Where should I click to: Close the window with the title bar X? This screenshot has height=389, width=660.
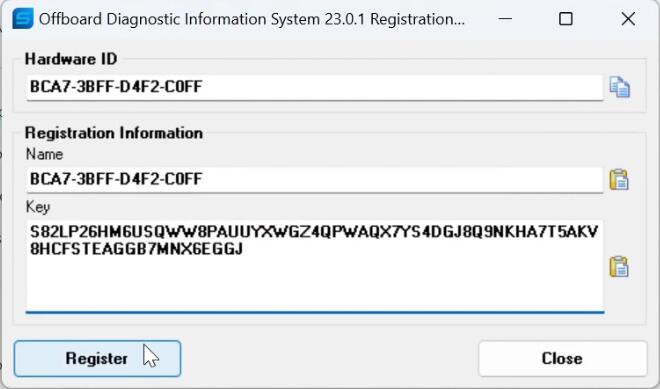pyautogui.click(x=628, y=19)
